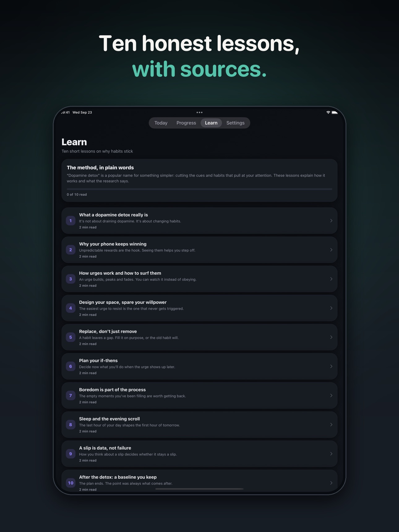Click the number 1 lesson badge

click(71, 221)
